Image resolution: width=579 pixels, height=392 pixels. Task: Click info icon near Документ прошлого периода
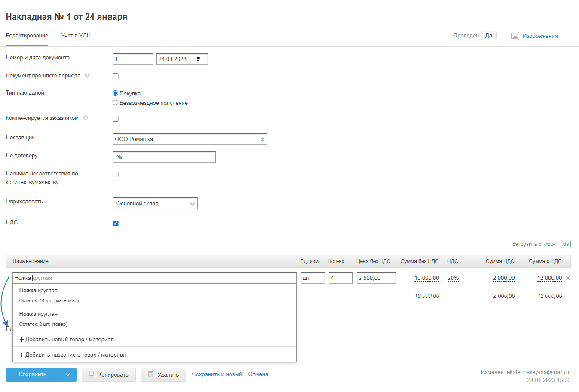[x=87, y=76]
